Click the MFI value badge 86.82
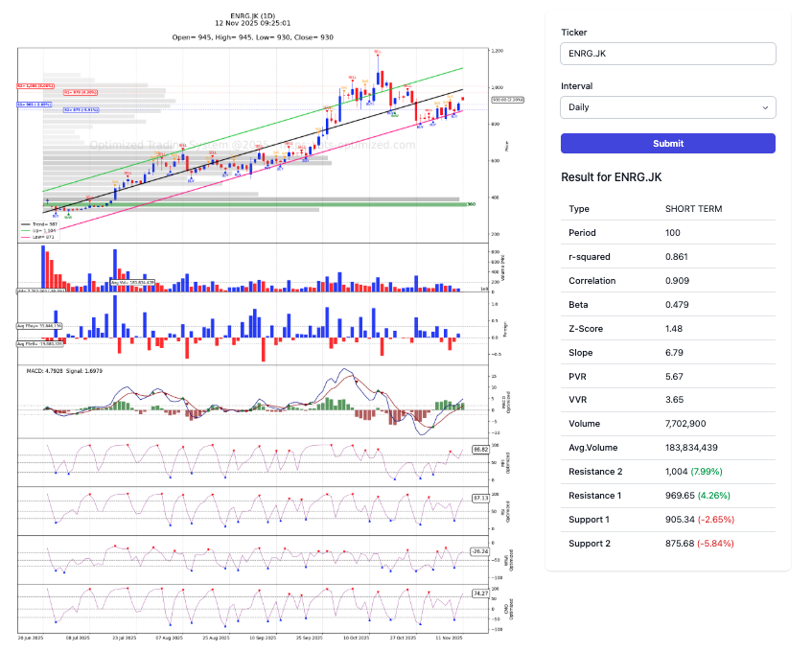Screen dimensions: 812x652 (x=480, y=449)
